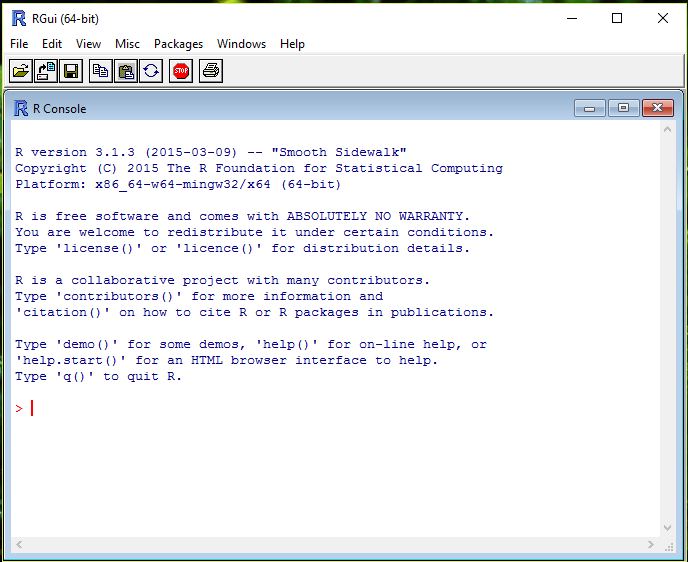
Task: Click the Paste clipboard toolbar icon
Action: (x=126, y=71)
